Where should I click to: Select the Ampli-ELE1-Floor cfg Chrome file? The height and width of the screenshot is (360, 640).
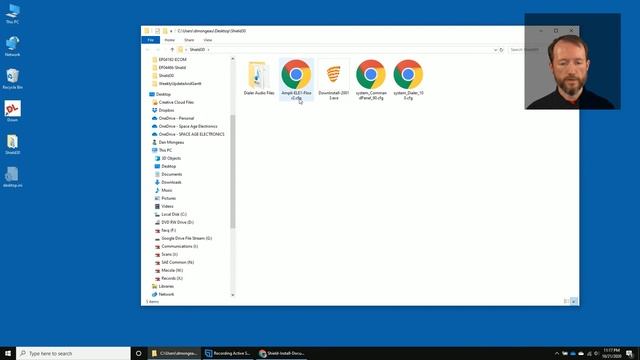point(296,80)
